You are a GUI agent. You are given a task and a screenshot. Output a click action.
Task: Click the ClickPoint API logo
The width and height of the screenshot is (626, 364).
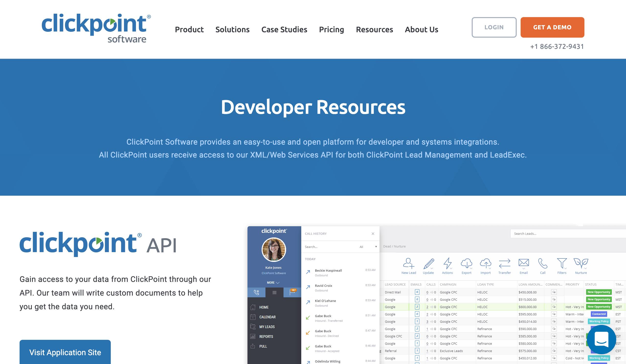tap(98, 244)
